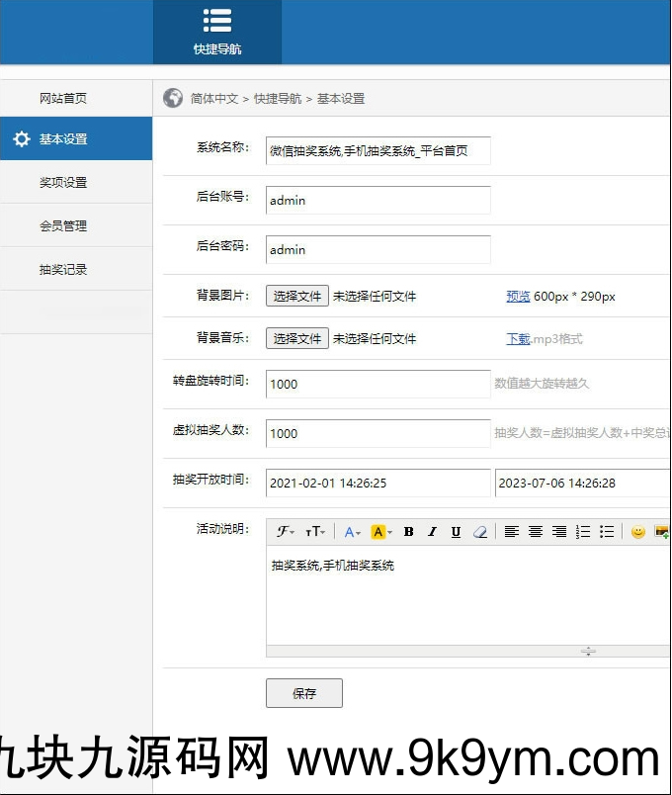Open the font family dropdown
Image resolution: width=672 pixels, height=795 pixels.
[286, 532]
